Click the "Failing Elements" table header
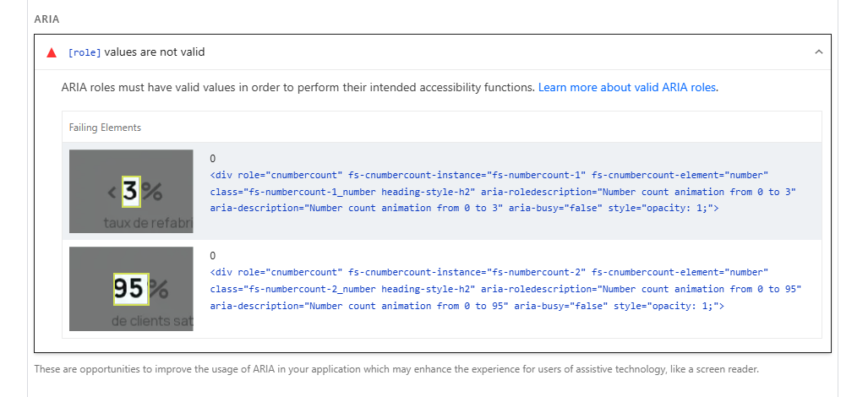The width and height of the screenshot is (868, 397). click(105, 128)
